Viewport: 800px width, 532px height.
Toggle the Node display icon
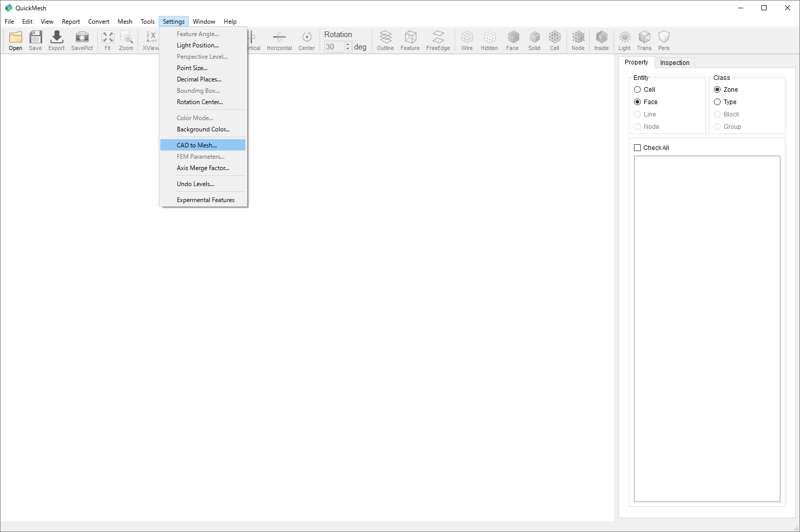578,40
